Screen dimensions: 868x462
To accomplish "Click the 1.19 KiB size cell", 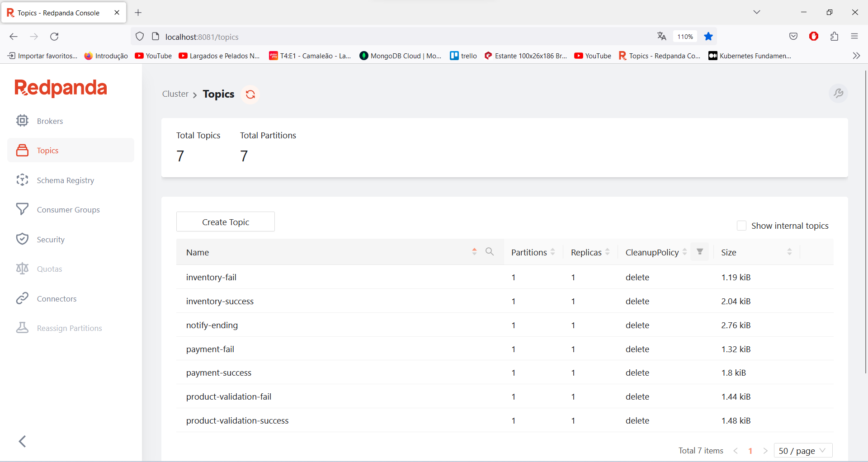I will (x=736, y=278).
